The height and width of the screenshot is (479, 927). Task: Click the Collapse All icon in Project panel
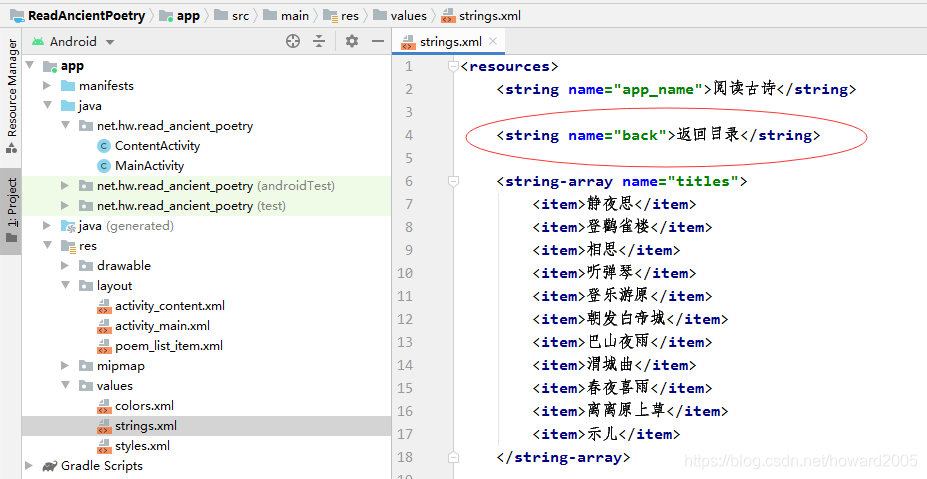point(319,41)
